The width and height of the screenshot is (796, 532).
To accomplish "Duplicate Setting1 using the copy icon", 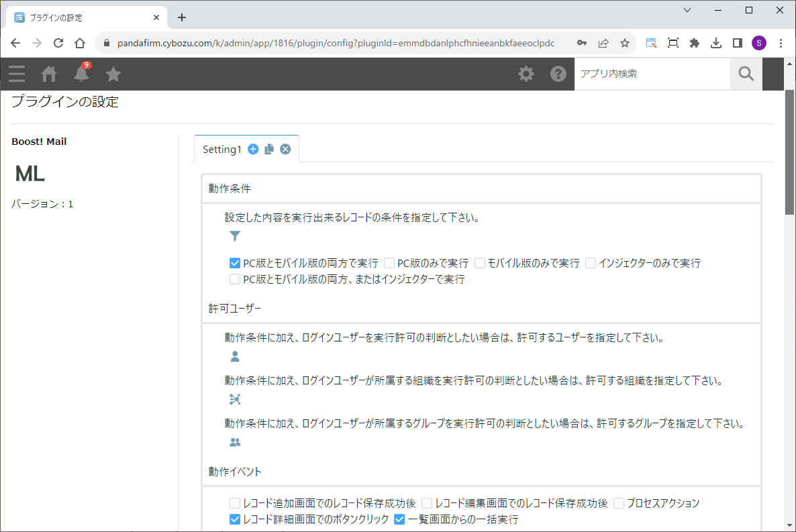I will [269, 150].
